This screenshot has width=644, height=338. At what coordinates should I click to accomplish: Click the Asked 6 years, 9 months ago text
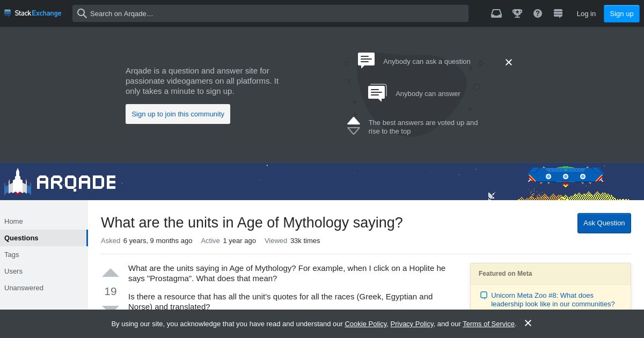click(x=147, y=240)
